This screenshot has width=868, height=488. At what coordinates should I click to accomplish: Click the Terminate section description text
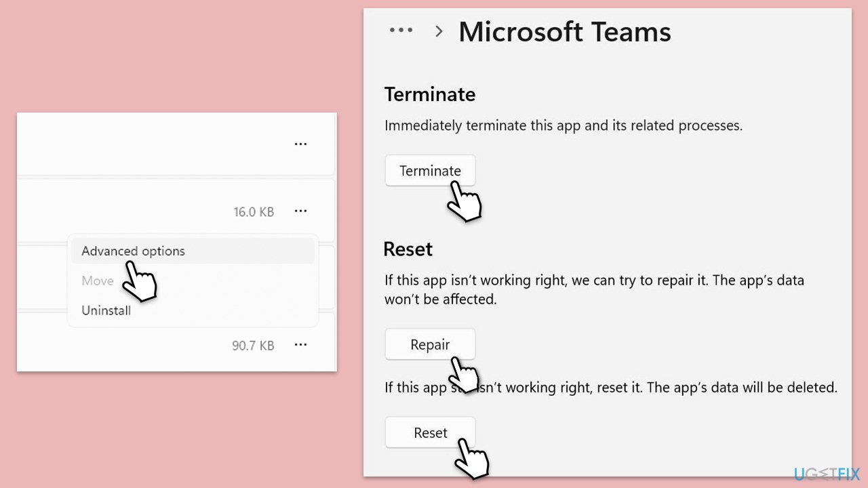(563, 125)
